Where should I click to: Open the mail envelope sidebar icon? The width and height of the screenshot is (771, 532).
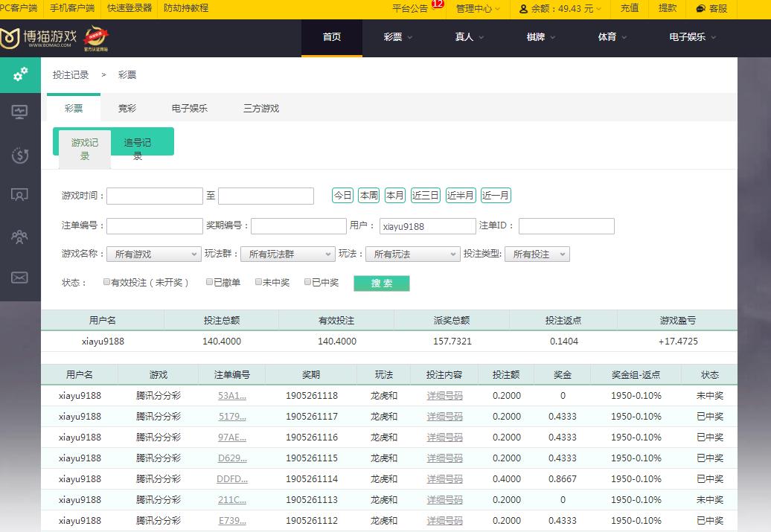pos(19,278)
